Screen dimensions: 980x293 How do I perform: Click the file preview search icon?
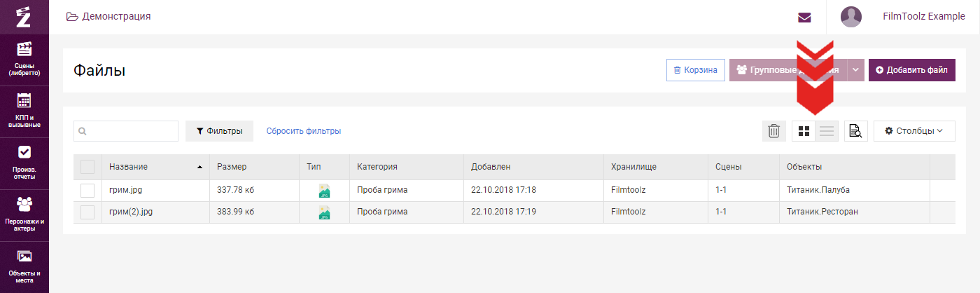[856, 131]
